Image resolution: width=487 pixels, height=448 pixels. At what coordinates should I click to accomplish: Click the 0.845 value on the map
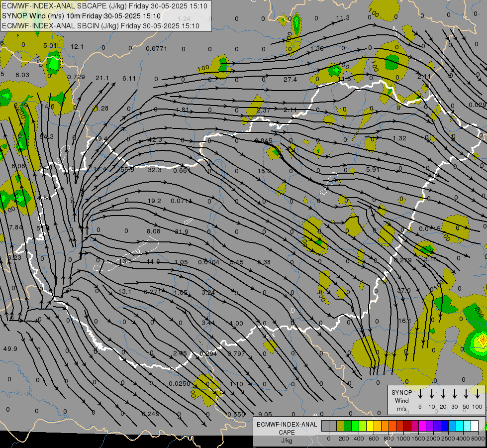coord(263,141)
